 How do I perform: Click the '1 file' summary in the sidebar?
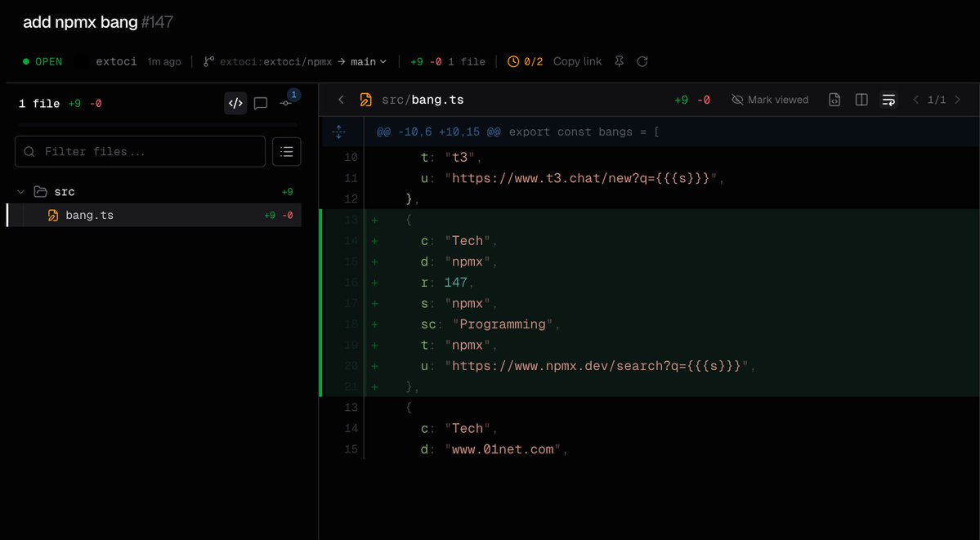pyautogui.click(x=38, y=104)
